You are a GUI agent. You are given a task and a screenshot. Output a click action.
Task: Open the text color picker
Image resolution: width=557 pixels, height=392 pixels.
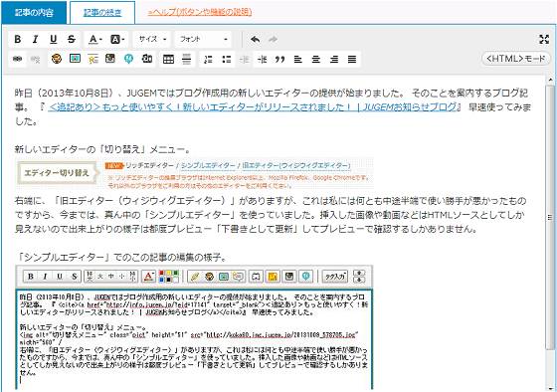(94, 39)
